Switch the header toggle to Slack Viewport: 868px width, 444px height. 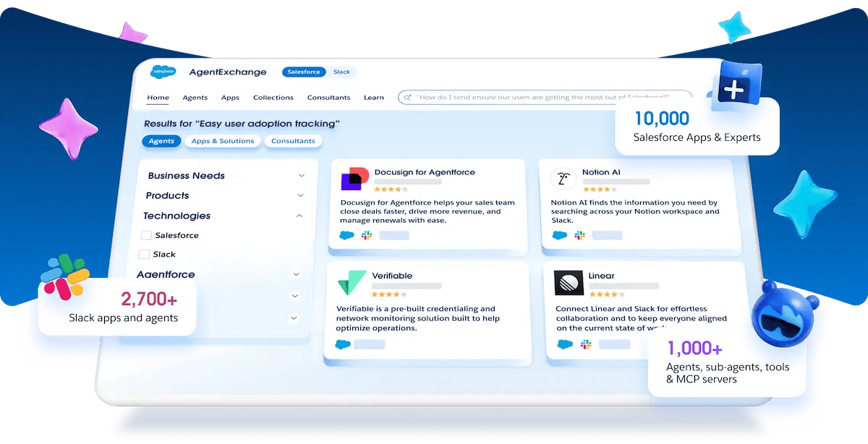click(341, 72)
